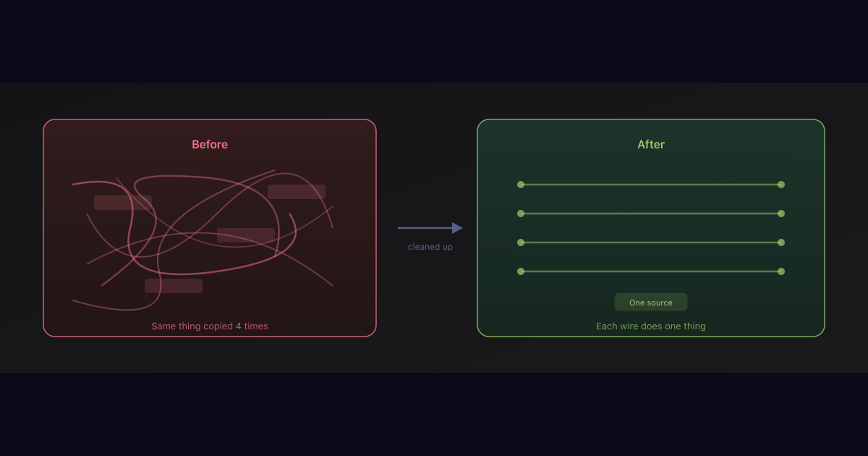The image size is (868, 456).
Task: Click the "cleaned up" label under arrow
Action: (430, 247)
